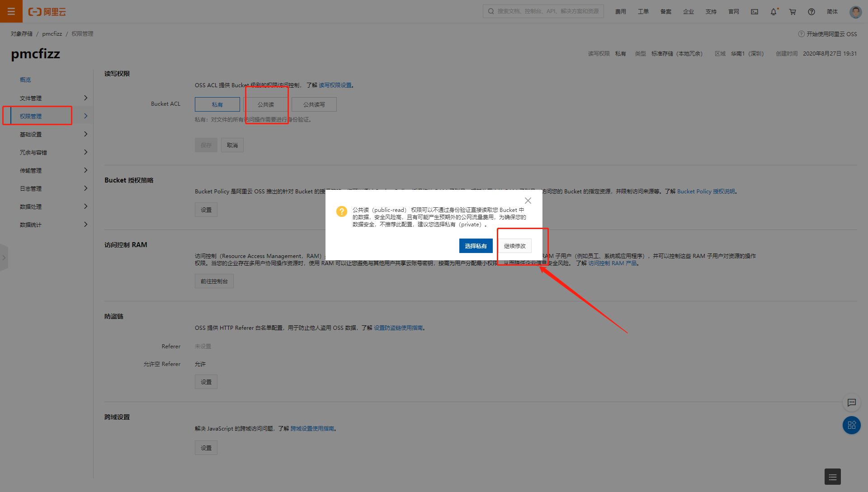The image size is (868, 492).
Task: Expand the collapsed left edge panel handle
Action: coord(4,258)
